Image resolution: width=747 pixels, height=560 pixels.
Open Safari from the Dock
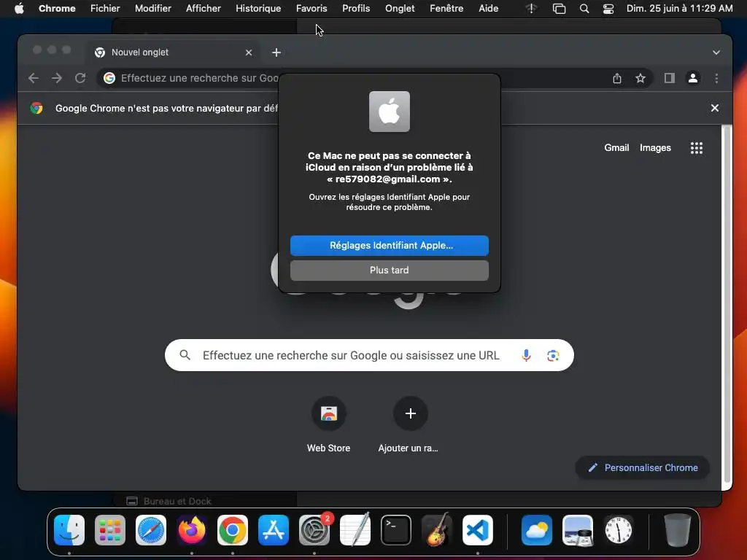pyautogui.click(x=151, y=530)
